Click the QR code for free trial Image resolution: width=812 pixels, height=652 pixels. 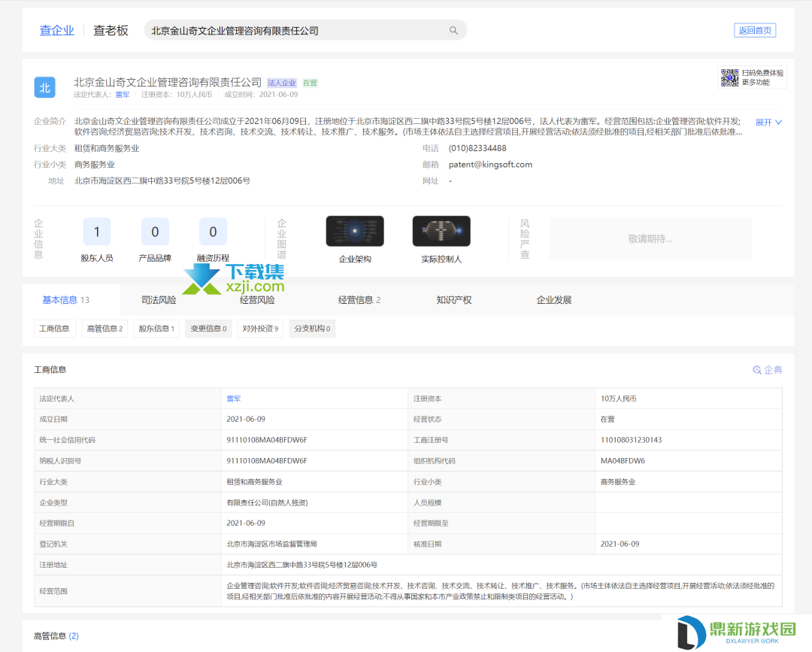click(x=729, y=77)
